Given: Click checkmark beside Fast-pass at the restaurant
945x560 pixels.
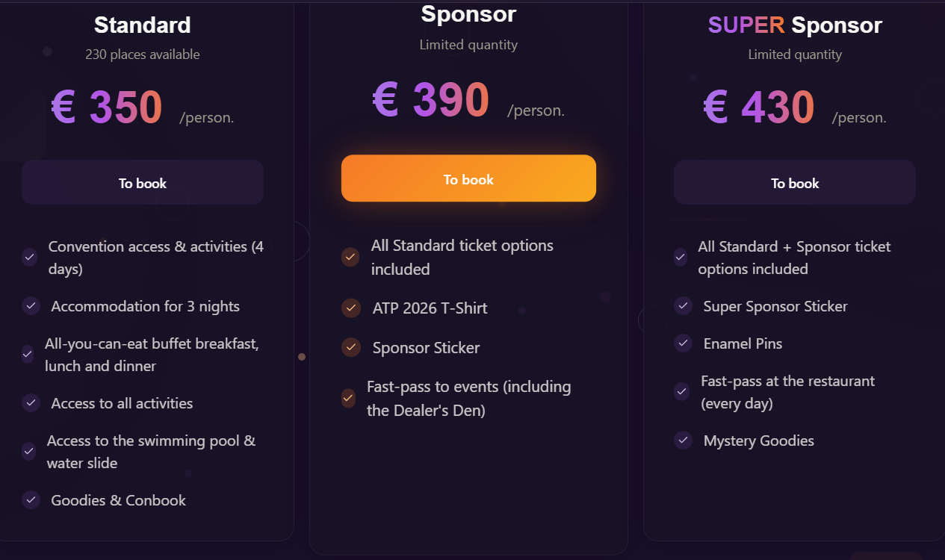Looking at the screenshot, I should (681, 392).
